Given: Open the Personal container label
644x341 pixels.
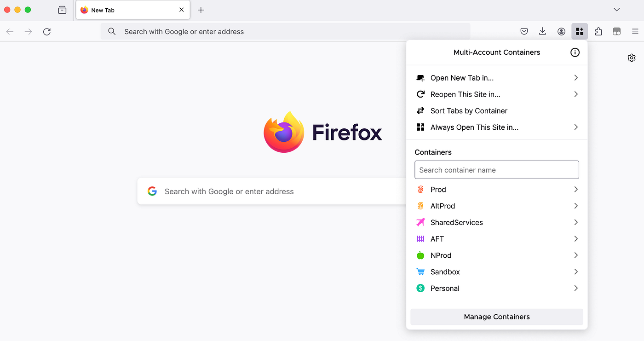Looking at the screenshot, I should pos(445,289).
